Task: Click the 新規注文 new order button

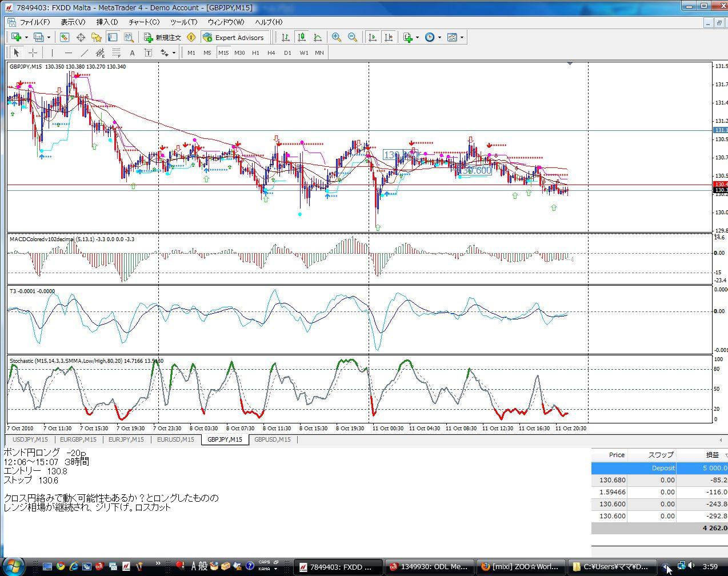Action: coord(163,37)
